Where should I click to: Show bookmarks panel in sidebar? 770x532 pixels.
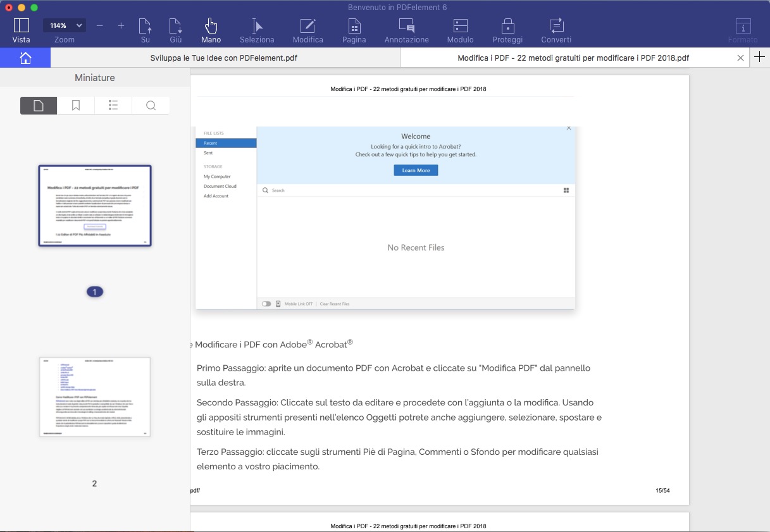tap(76, 106)
